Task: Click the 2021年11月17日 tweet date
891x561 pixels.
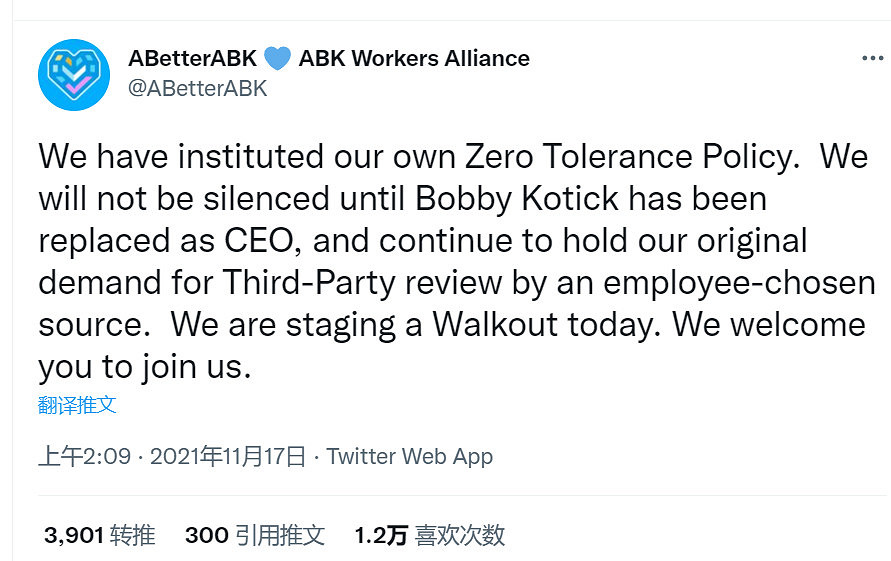Action: tap(227, 457)
